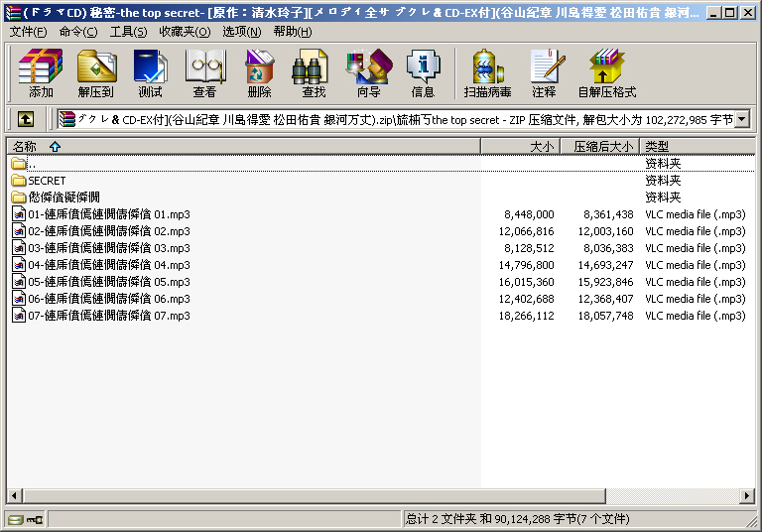Click the packed size value 18,057,748
Image resolution: width=762 pixels, height=532 pixels.
click(x=605, y=316)
